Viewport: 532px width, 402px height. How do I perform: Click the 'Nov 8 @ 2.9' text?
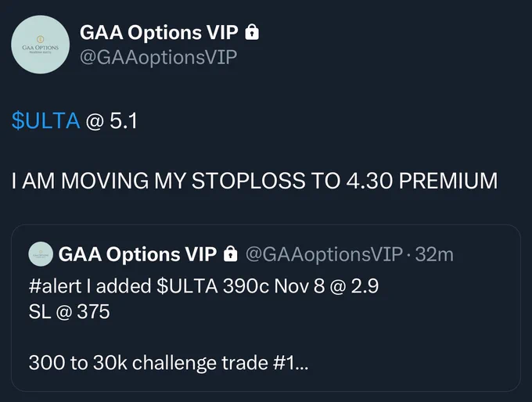(326, 286)
